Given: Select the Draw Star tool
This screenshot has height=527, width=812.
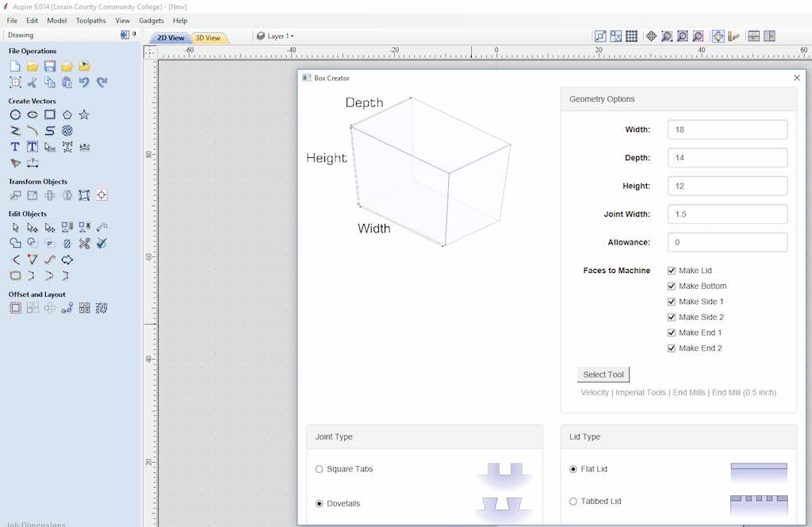Looking at the screenshot, I should pos(84,115).
